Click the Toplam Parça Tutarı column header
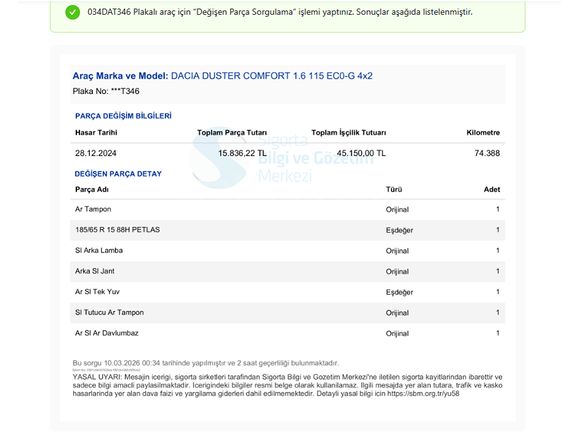Viewport: 580px width, 435px height. point(232,132)
